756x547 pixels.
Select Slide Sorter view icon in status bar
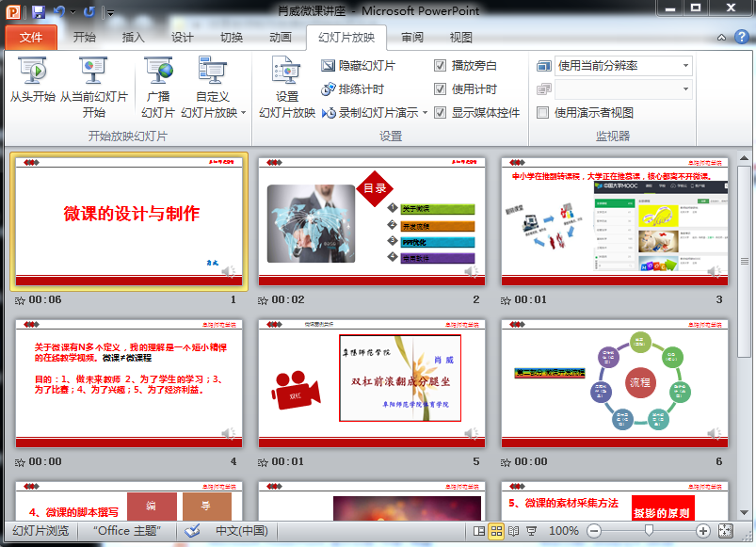(496, 531)
